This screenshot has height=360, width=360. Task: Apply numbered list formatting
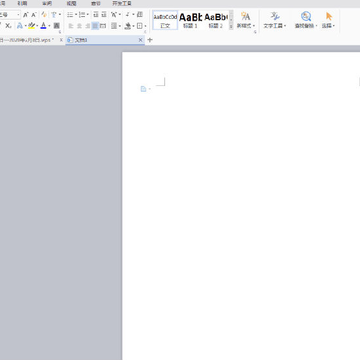[x=82, y=15]
